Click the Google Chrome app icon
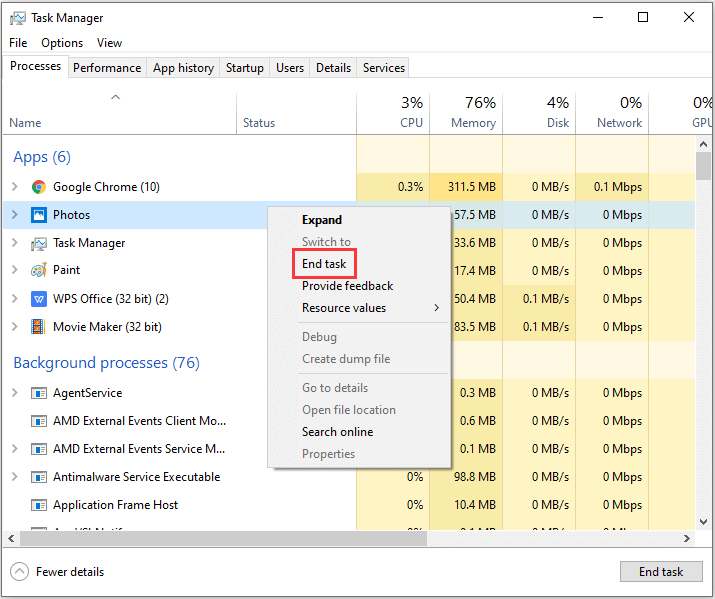The image size is (715, 599). click(x=39, y=187)
